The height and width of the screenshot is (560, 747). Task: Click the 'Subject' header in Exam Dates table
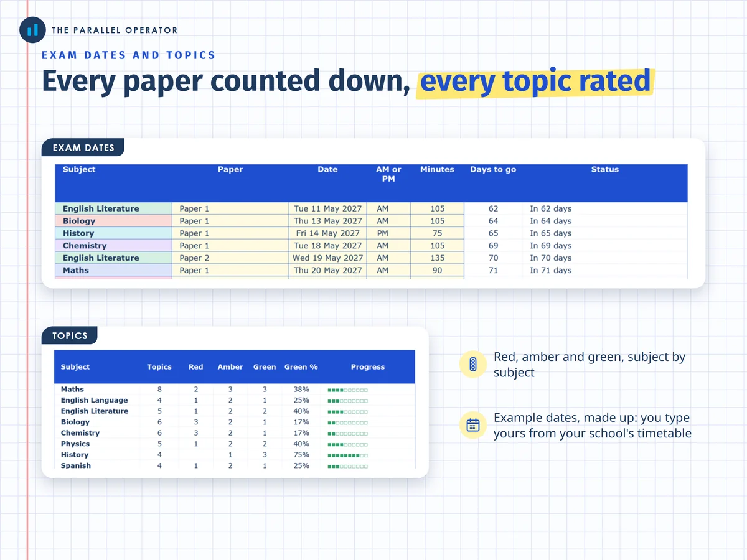(79, 169)
